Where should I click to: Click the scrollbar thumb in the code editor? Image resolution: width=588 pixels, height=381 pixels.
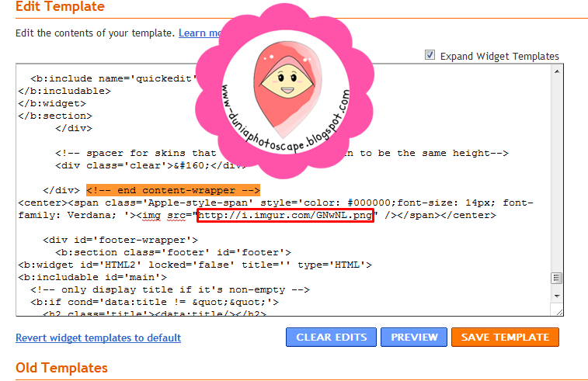[557, 278]
